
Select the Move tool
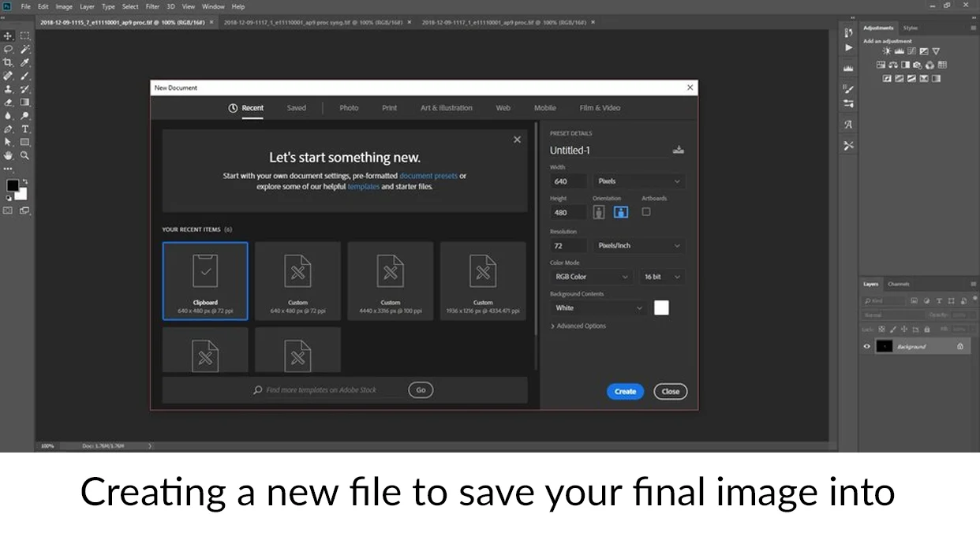coord(8,35)
